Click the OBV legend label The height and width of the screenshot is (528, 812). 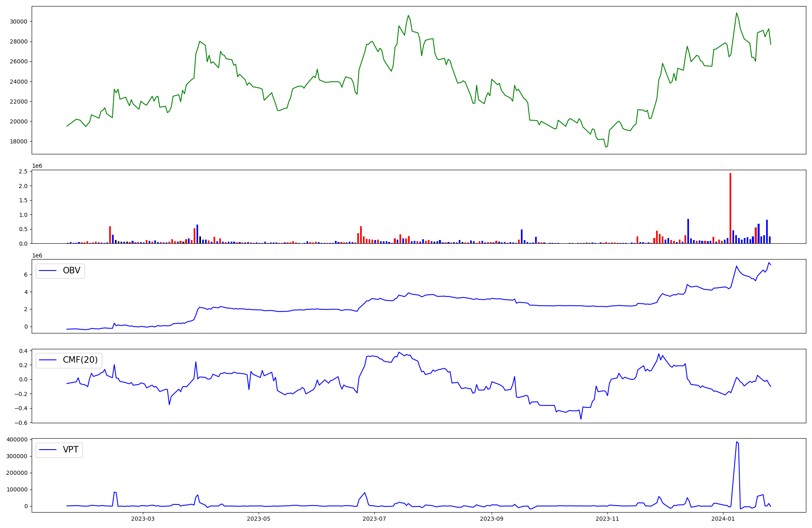coord(71,270)
